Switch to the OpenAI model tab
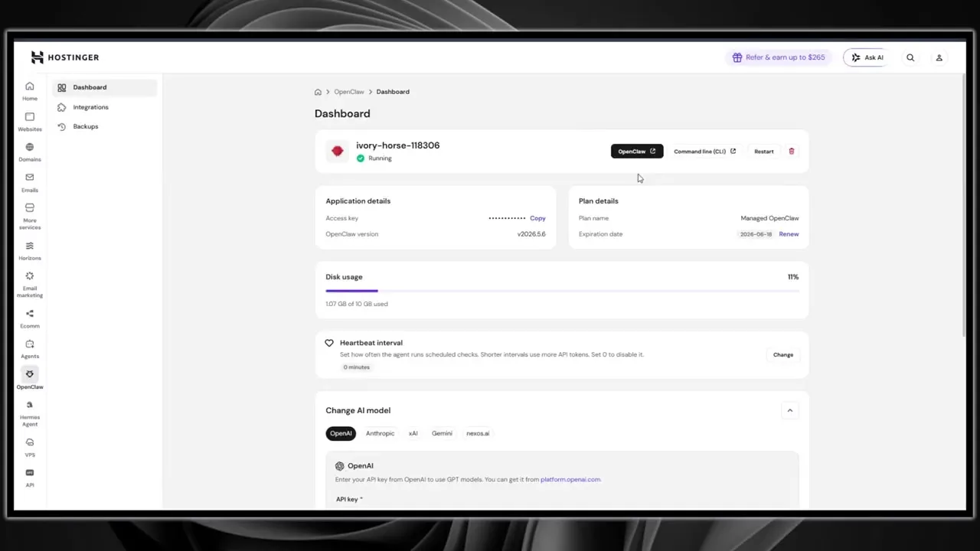This screenshot has width=980, height=551. point(341,433)
